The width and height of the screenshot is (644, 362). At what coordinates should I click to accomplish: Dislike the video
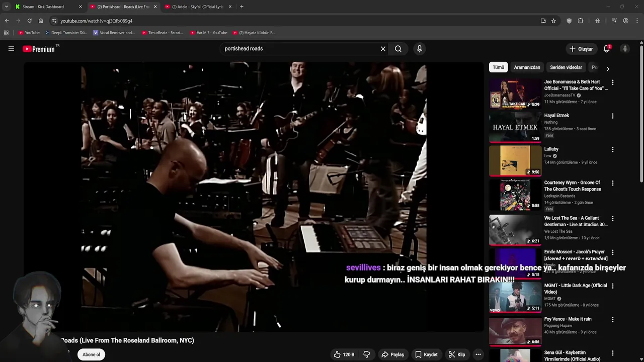pos(366,354)
